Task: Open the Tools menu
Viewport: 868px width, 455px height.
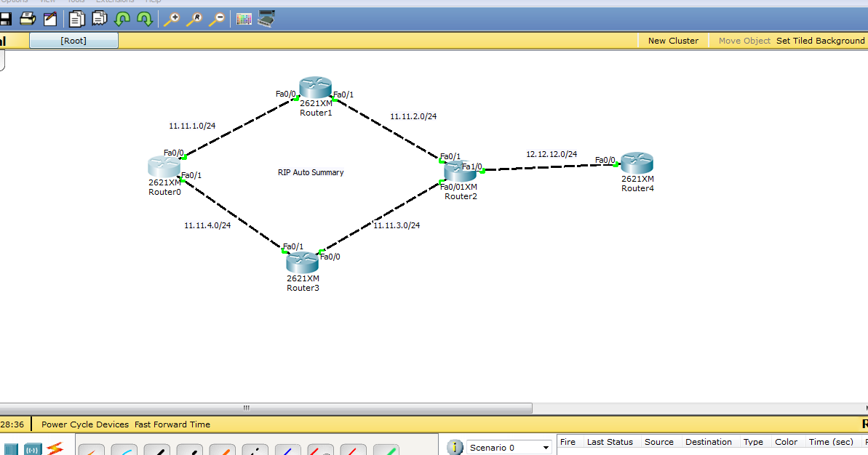Action: click(x=75, y=2)
